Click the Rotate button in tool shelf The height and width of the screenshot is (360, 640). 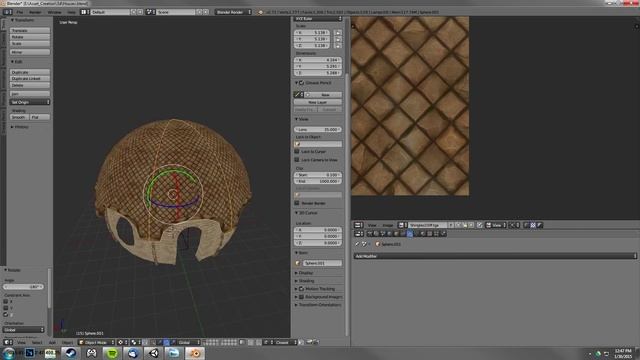coord(30,37)
